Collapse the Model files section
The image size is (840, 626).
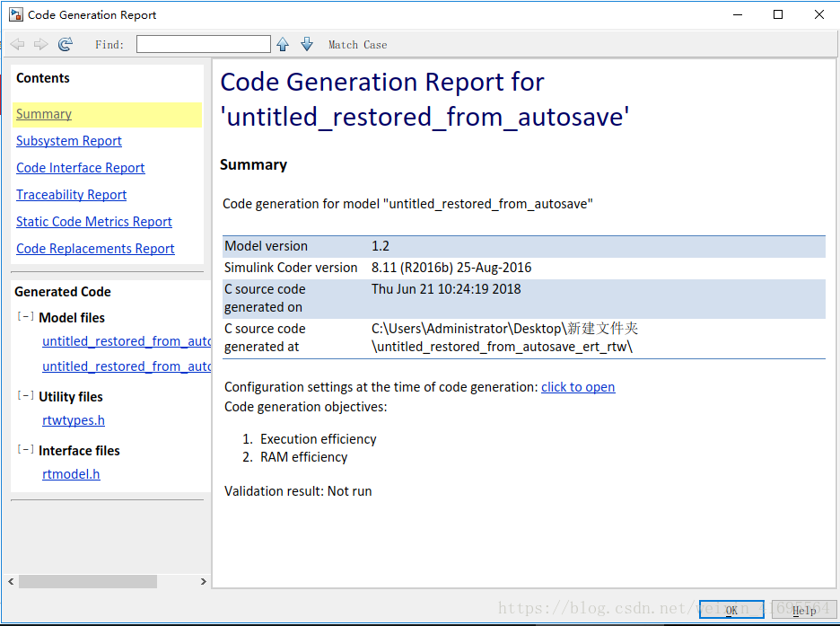(x=25, y=317)
